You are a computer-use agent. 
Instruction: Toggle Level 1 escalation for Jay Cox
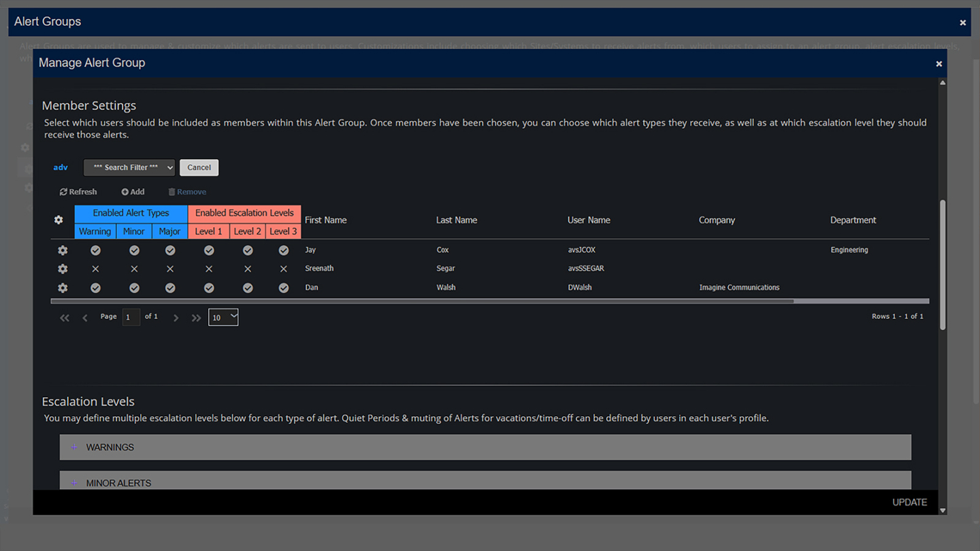click(x=209, y=250)
